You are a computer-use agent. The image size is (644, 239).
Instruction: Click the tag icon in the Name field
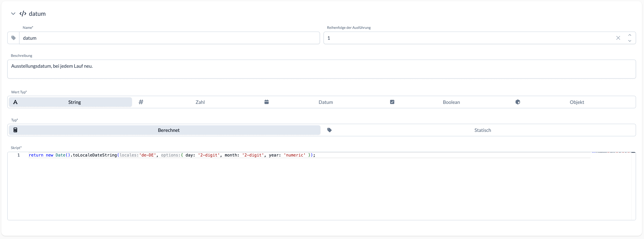point(14,38)
